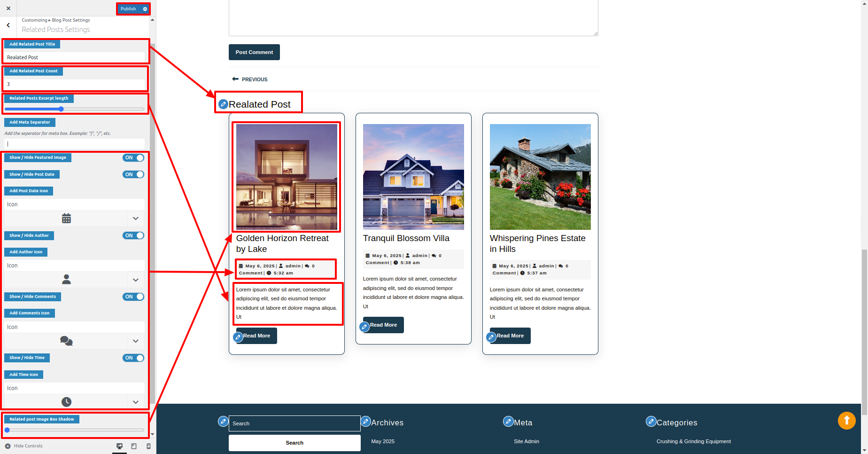This screenshot has height=454, width=868.
Task: Click the Publish button
Action: coord(128,9)
